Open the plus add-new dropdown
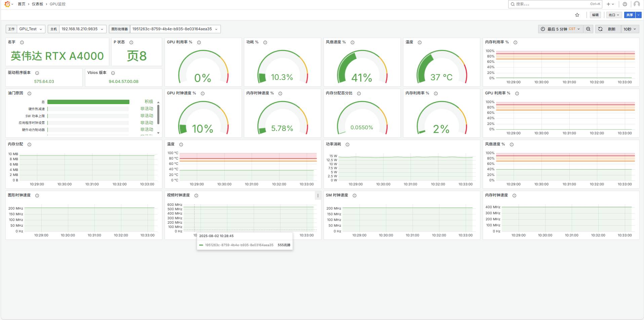The image size is (644, 320). tap(610, 4)
